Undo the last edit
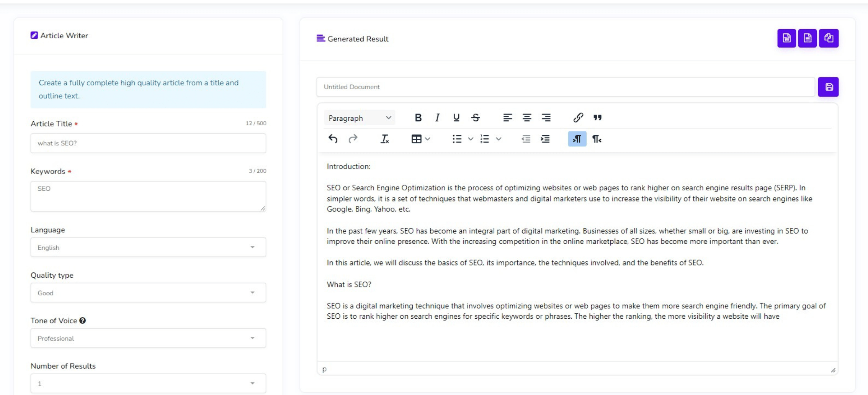868x395 pixels. (333, 139)
